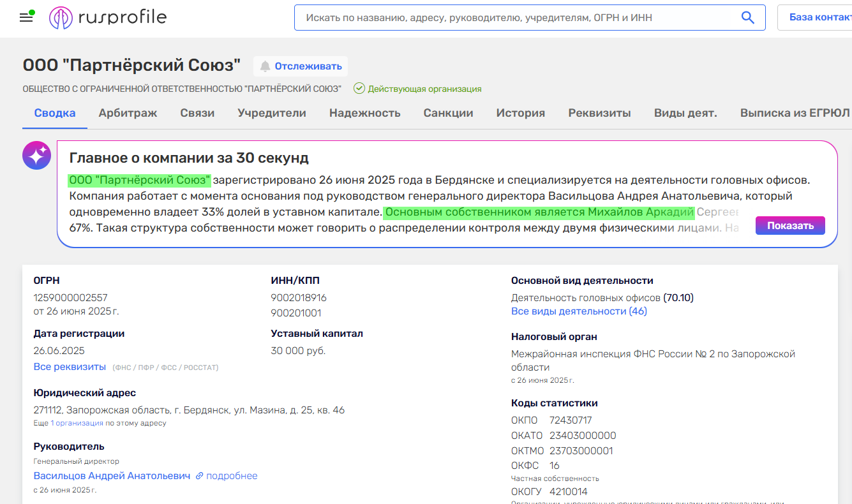Open the Выписка из ЕГРЮЛ tab
This screenshot has width=852, height=504.
[795, 113]
